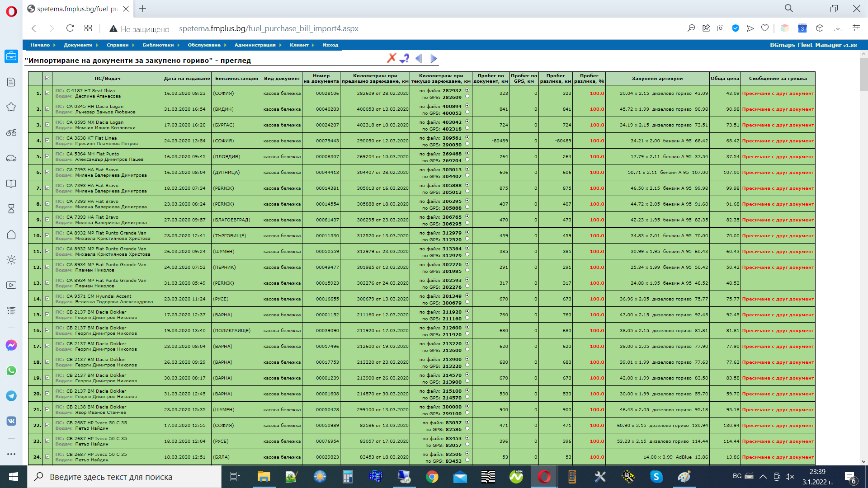
Task: Expand the Справки menu
Action: click(x=118, y=45)
